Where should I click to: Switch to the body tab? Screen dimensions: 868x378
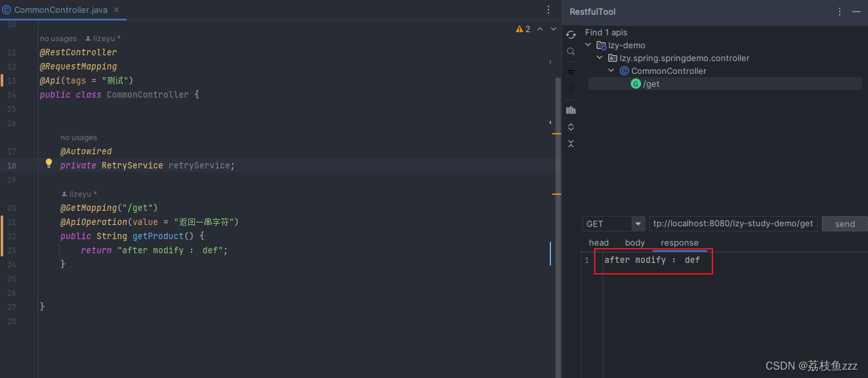click(x=635, y=242)
